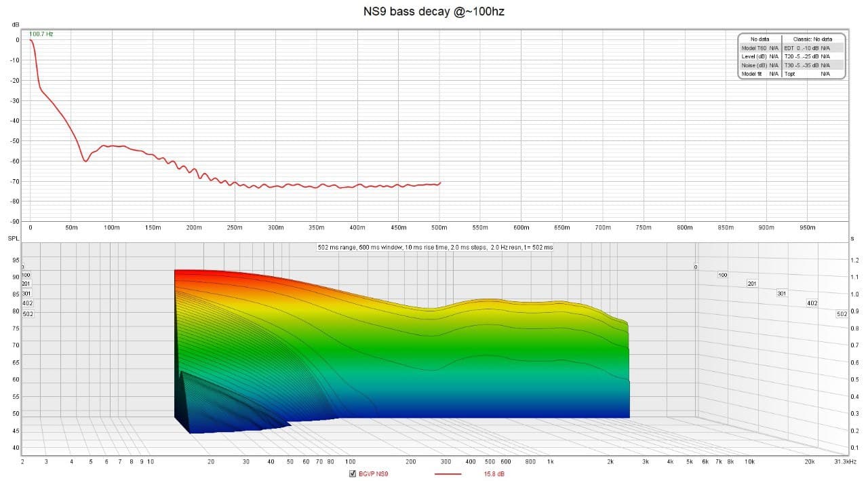Toggle the BGVP NS9 trace checkbox
The width and height of the screenshot is (868, 481).
click(x=352, y=474)
